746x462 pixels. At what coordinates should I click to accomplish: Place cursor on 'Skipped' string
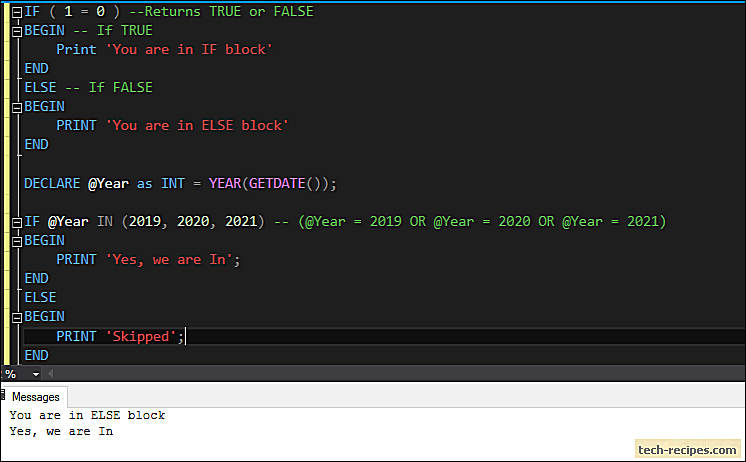pos(141,336)
